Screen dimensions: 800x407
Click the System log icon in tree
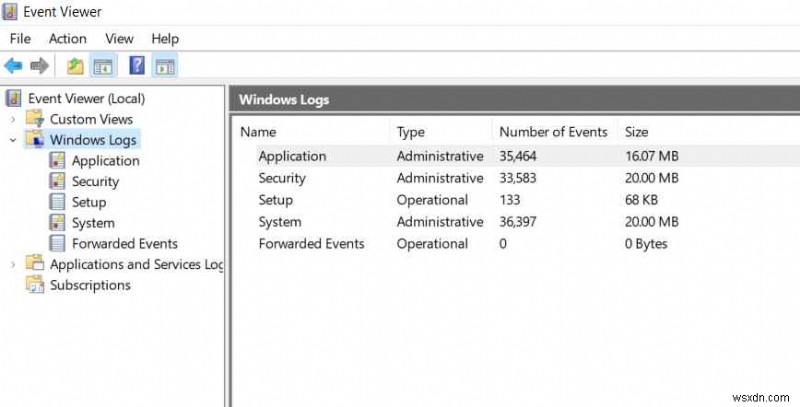(57, 222)
